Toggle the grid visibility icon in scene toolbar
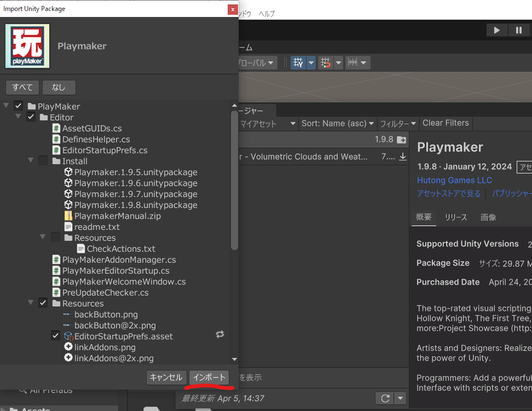The height and width of the screenshot is (411, 532). tap(298, 62)
